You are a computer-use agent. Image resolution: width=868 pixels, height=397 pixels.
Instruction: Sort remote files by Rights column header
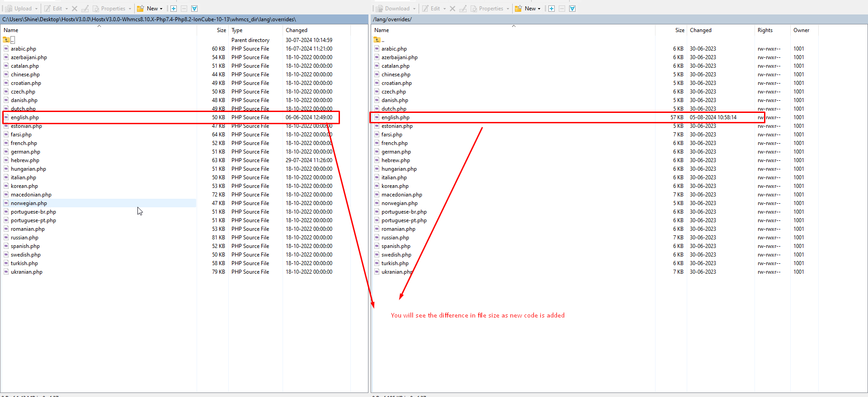[765, 30]
